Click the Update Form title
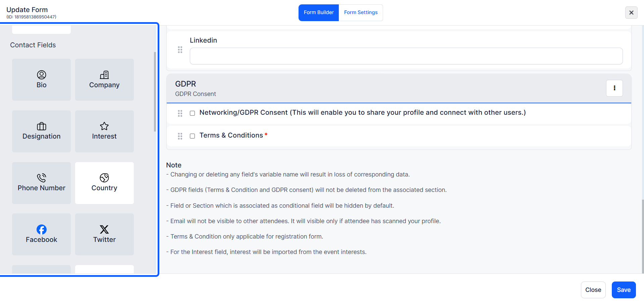The image size is (644, 306). point(27,10)
